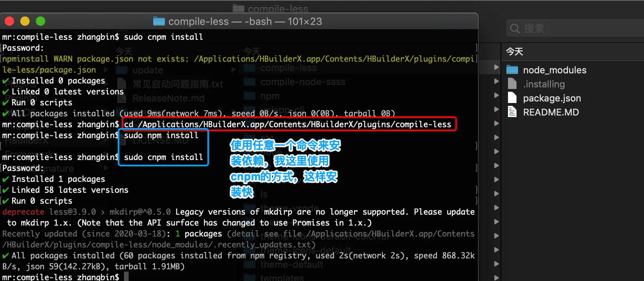Select the README.MD file name in Finder
The height and width of the screenshot is (281, 644).
(551, 112)
